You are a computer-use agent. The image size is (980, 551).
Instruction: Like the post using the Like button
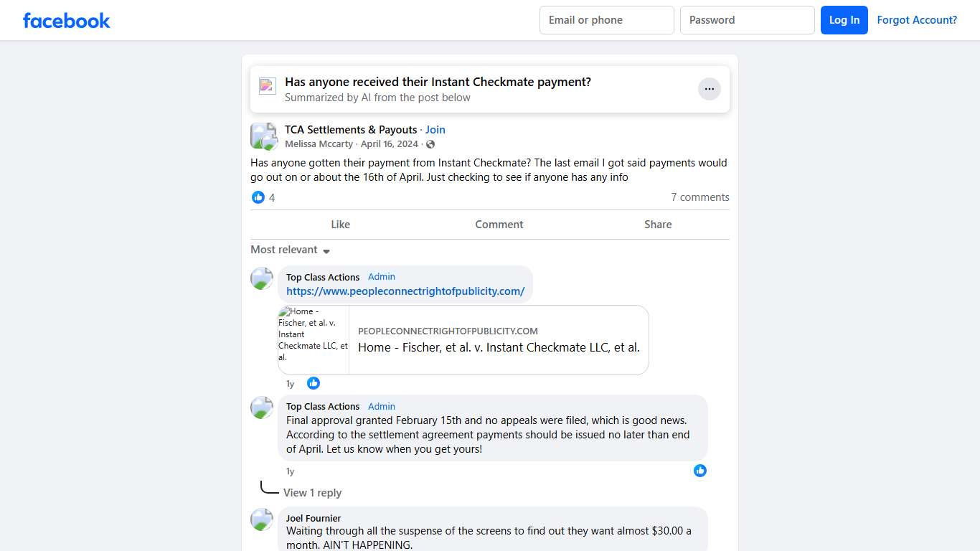pos(340,224)
